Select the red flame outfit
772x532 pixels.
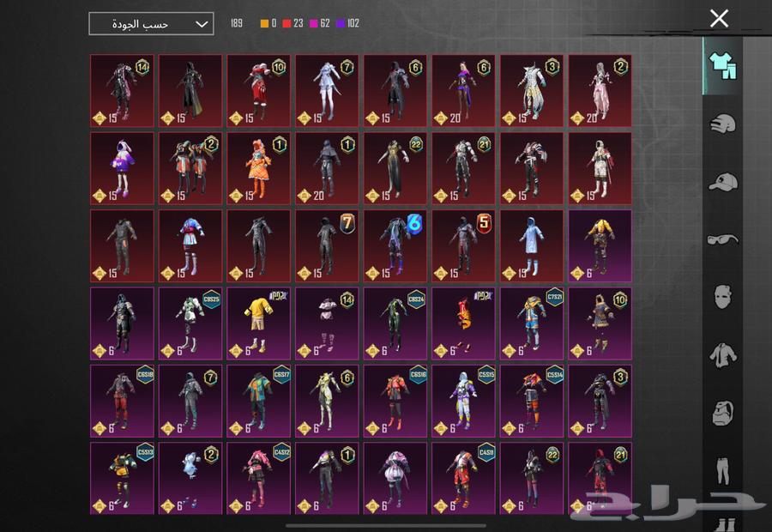pyautogui.click(x=464, y=323)
